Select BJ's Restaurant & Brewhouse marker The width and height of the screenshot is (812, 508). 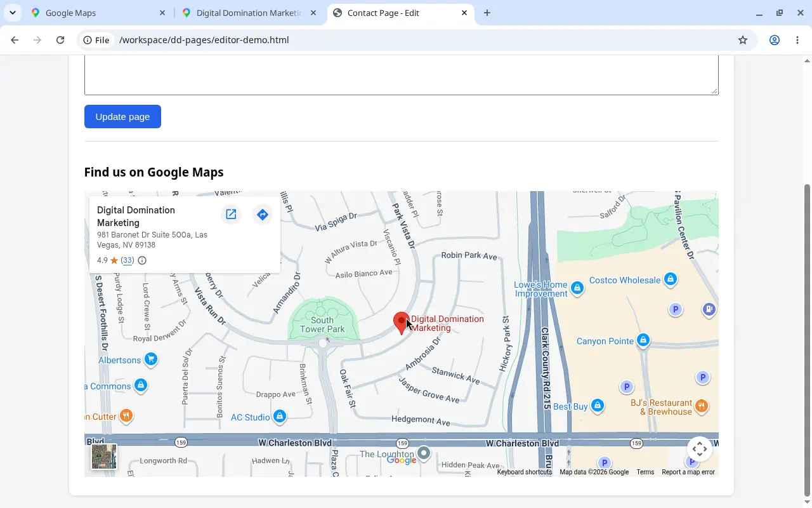(x=701, y=406)
